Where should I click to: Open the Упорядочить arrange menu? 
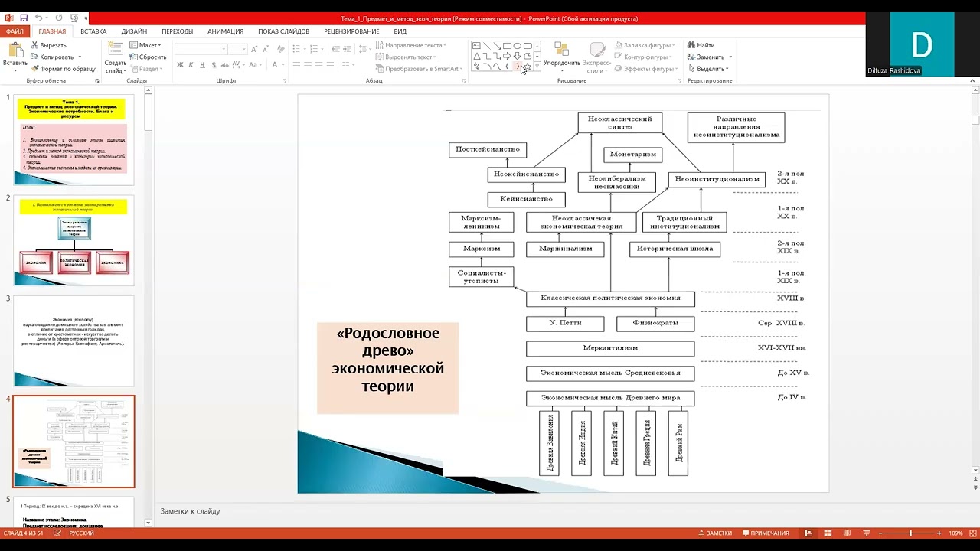tap(561, 55)
